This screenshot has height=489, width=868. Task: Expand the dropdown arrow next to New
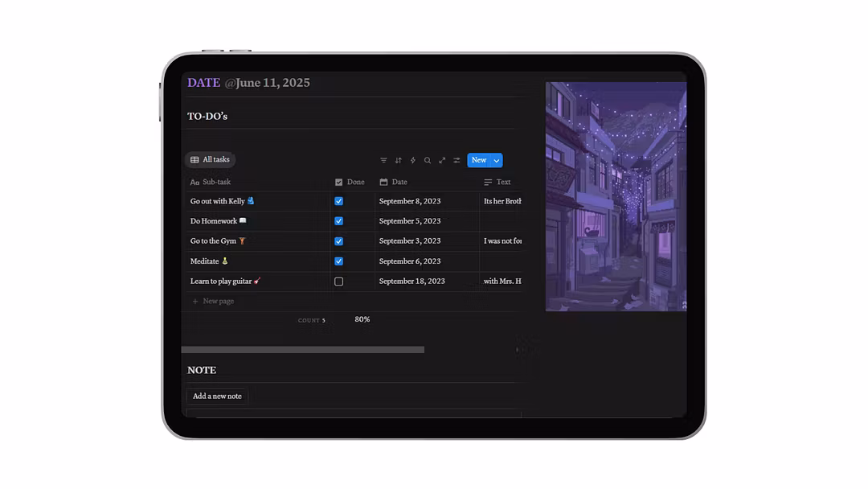pos(497,160)
